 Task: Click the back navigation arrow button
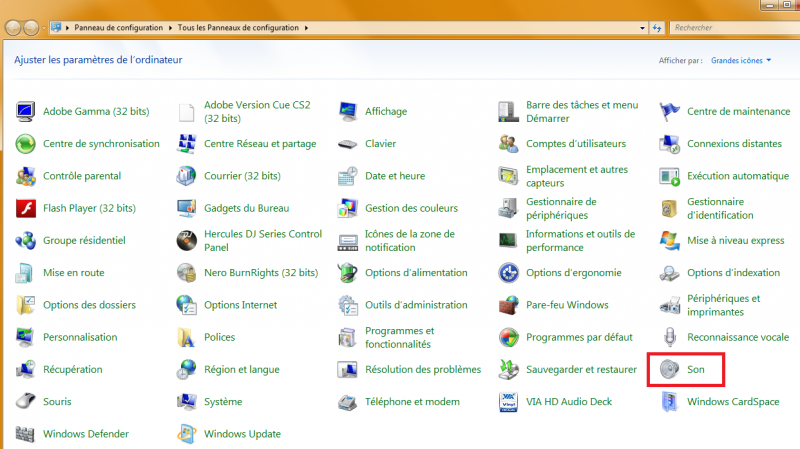[12, 27]
